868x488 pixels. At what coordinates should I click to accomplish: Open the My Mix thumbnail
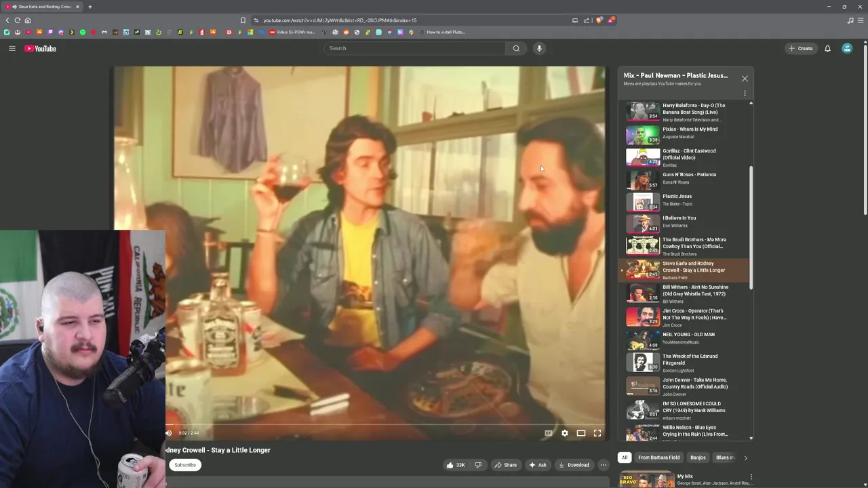[x=646, y=480]
